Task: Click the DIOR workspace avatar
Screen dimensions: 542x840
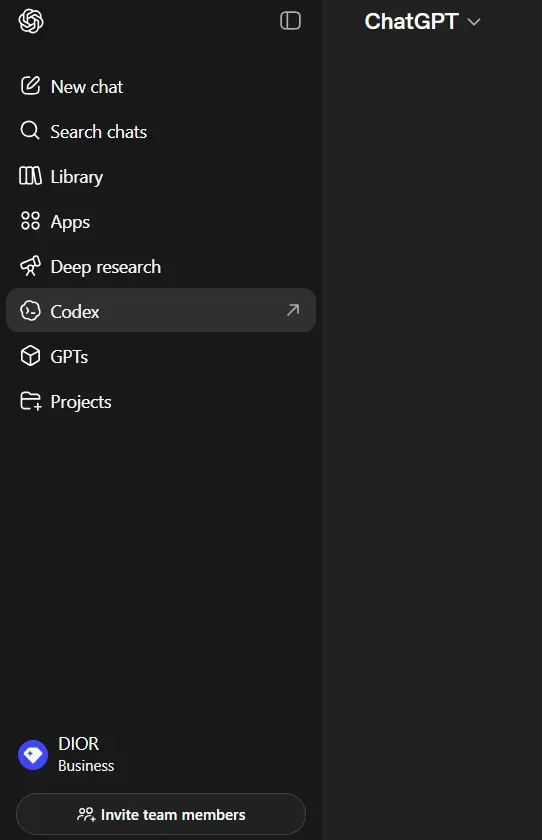Action: pos(33,755)
